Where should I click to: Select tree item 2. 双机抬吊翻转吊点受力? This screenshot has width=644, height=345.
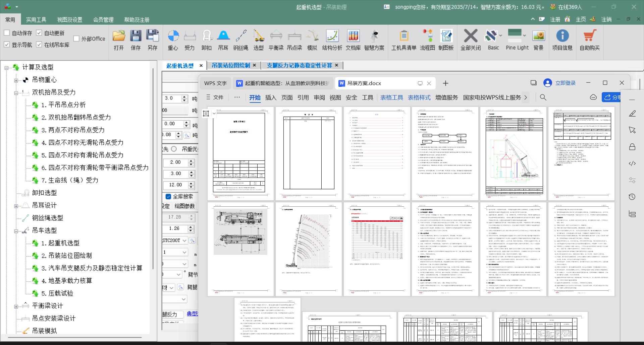point(76,118)
